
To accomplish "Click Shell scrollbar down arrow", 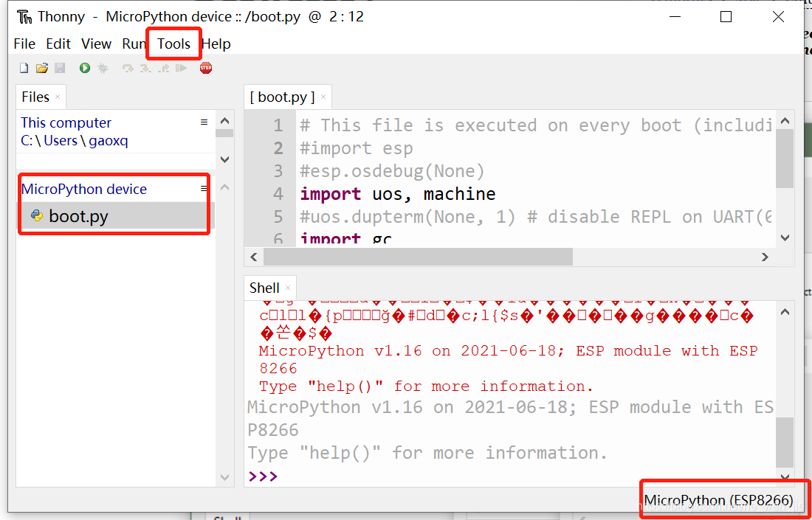I will pos(785,477).
